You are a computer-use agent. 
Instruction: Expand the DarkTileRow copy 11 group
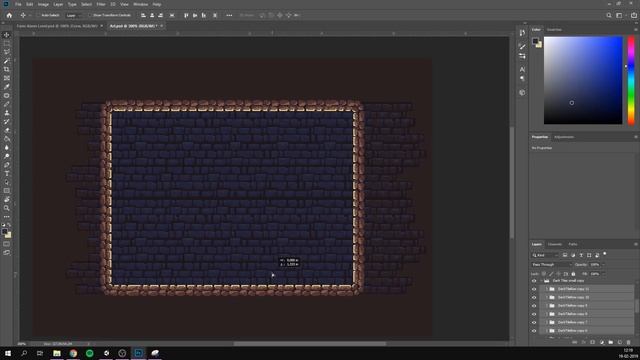[547, 289]
